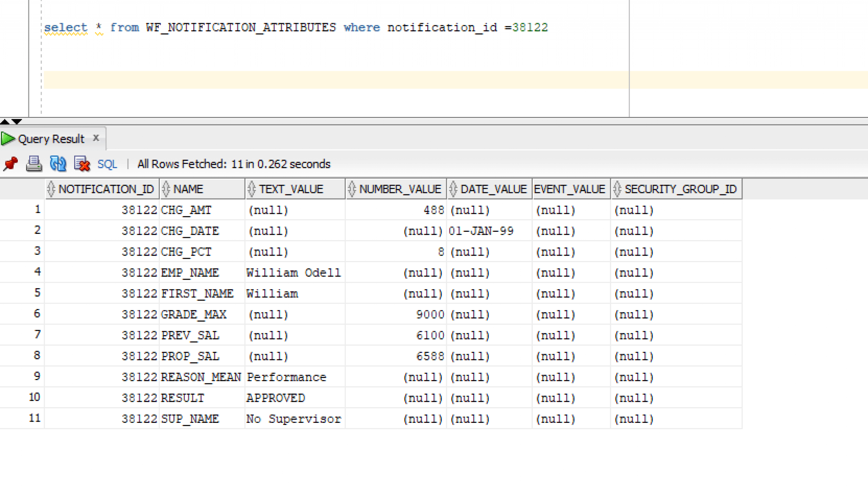Click inside the SQL editor statement area
The image size is (868, 497).
[297, 27]
